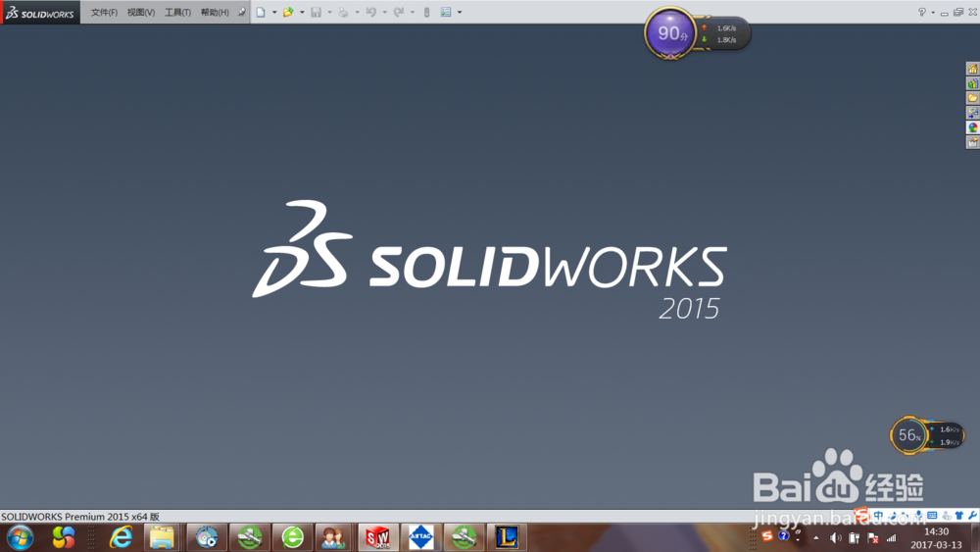
Task: Click the purple 90分 score widget
Action: tap(670, 33)
